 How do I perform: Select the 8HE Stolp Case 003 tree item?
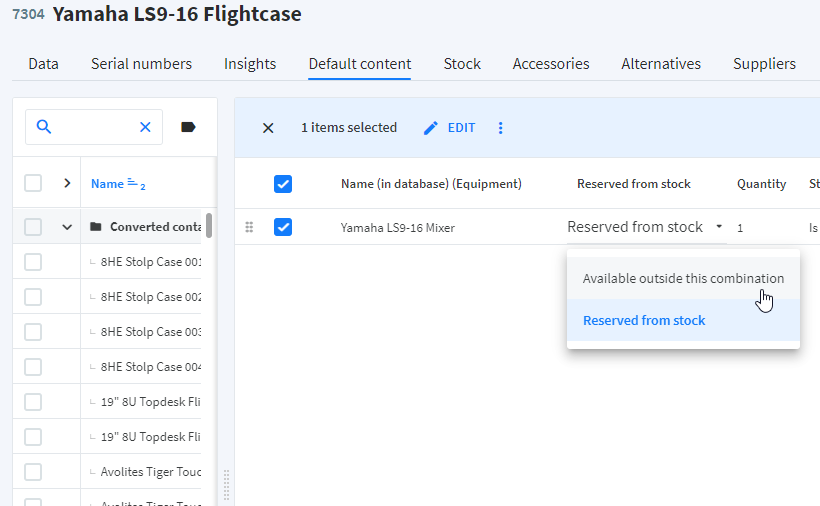[x=151, y=332]
